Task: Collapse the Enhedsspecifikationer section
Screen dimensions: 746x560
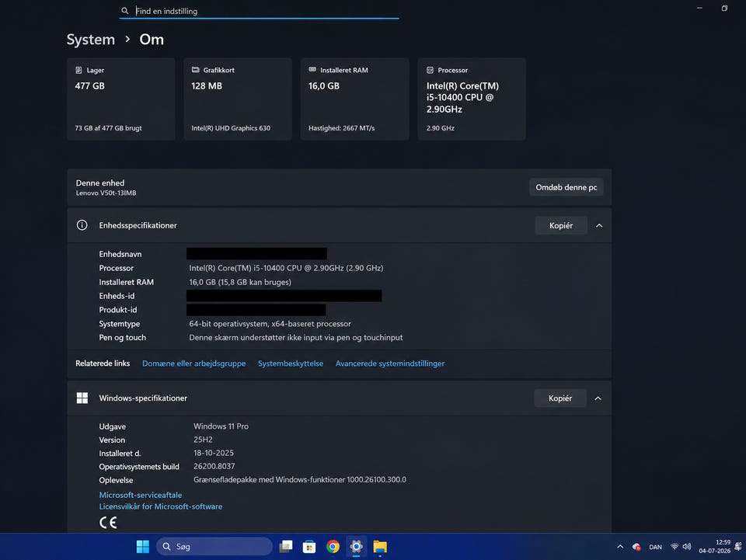Action: pos(599,225)
